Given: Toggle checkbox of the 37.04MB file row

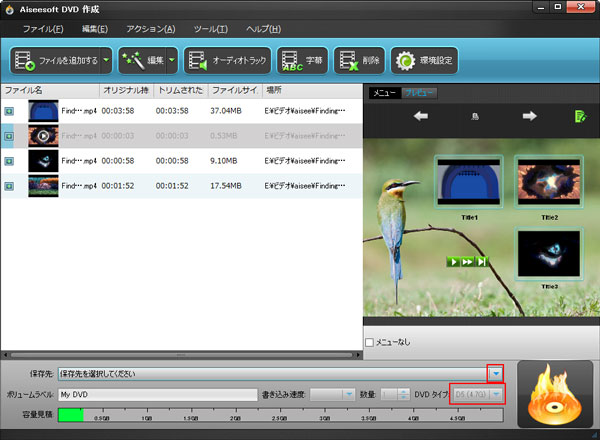Looking at the screenshot, I should pyautogui.click(x=9, y=111).
